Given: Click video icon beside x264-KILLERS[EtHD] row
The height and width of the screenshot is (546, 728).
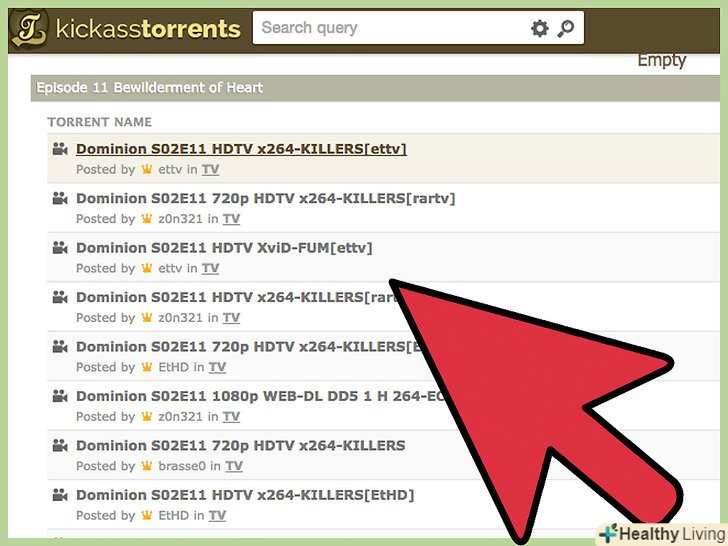Looking at the screenshot, I should (60, 495).
